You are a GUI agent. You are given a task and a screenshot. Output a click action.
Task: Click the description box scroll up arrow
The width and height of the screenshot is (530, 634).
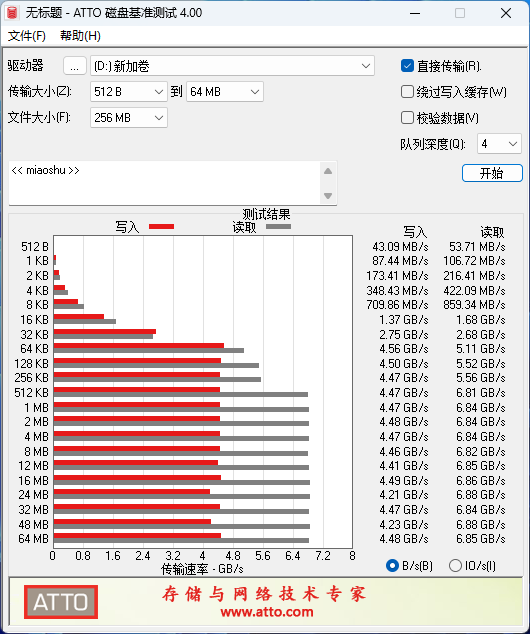click(x=328, y=171)
